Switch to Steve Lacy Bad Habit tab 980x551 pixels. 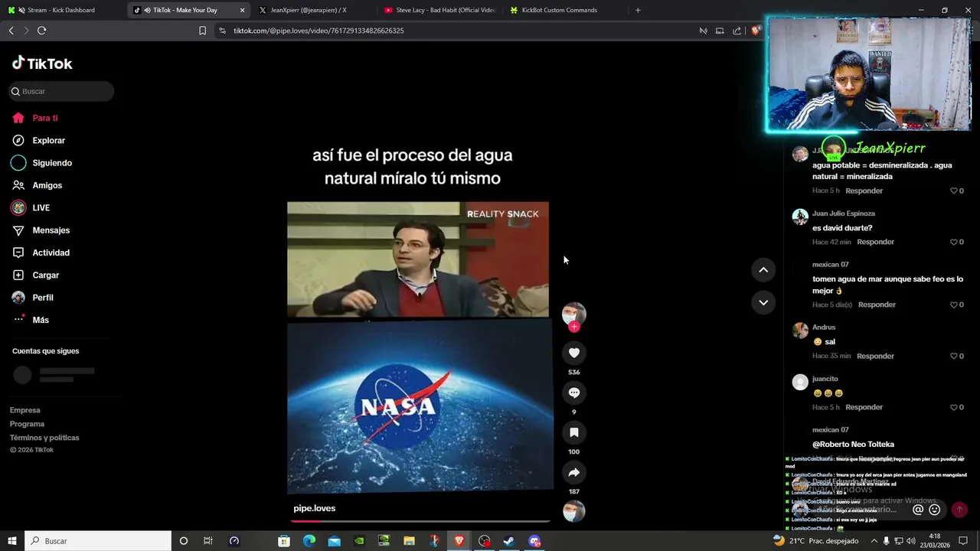point(440,10)
